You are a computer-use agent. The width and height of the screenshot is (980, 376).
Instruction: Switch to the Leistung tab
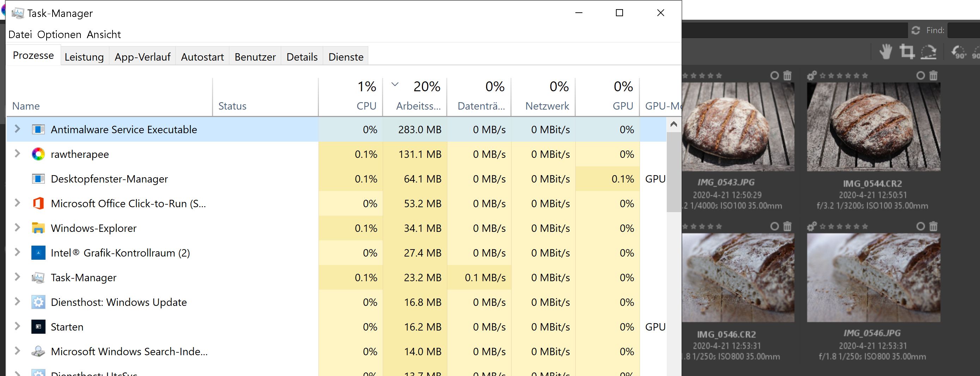tap(84, 57)
